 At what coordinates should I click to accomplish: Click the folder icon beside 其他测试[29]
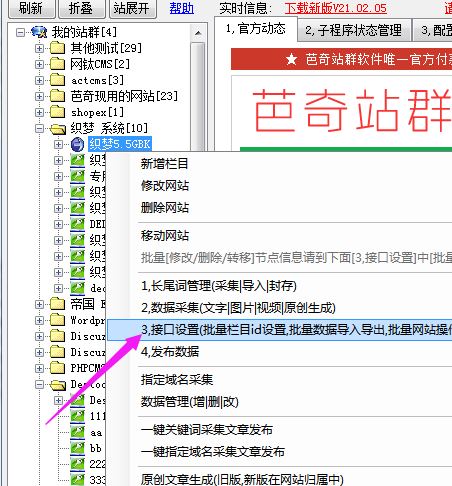click(x=57, y=48)
